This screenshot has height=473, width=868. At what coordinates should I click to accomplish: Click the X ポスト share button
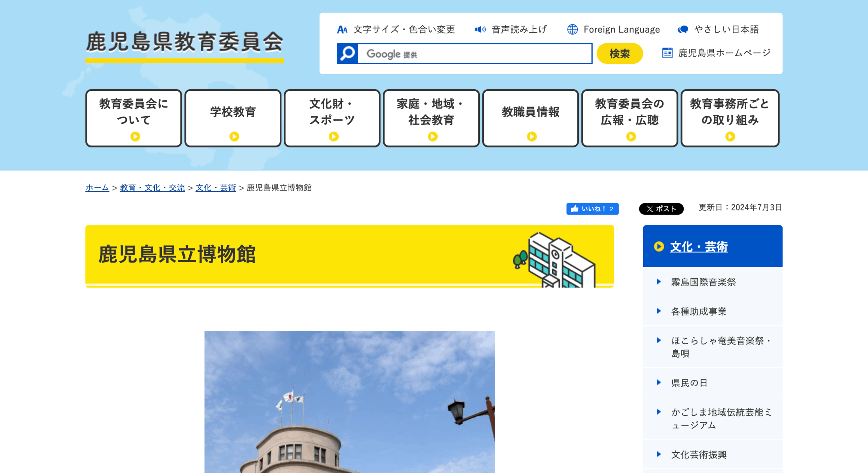pyautogui.click(x=661, y=209)
